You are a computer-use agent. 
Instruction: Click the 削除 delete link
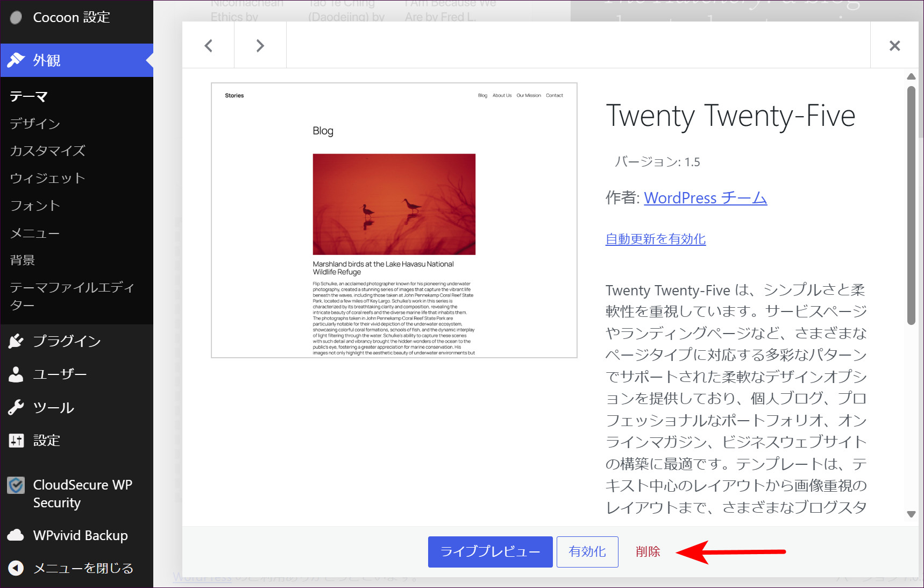pos(648,552)
